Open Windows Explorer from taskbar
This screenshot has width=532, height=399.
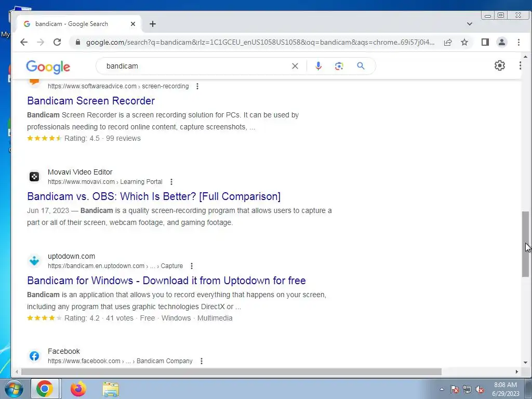pos(111,389)
